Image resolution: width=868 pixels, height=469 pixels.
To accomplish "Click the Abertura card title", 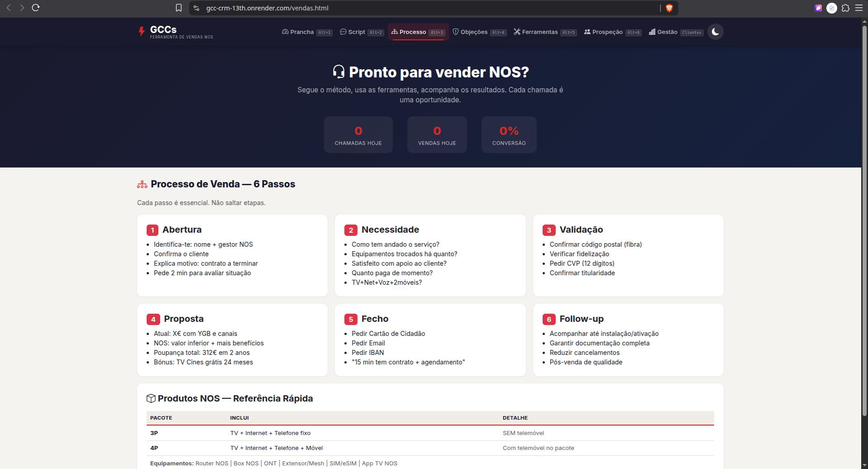I will click(x=182, y=230).
